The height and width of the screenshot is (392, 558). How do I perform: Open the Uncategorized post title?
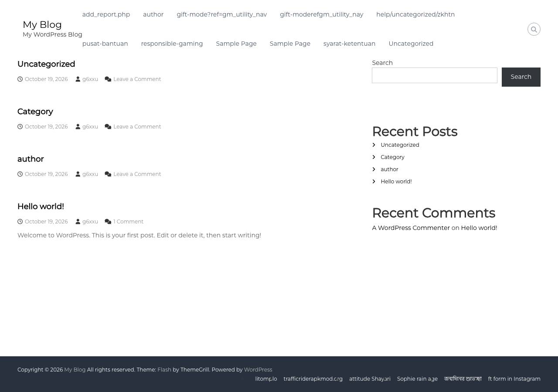click(46, 64)
